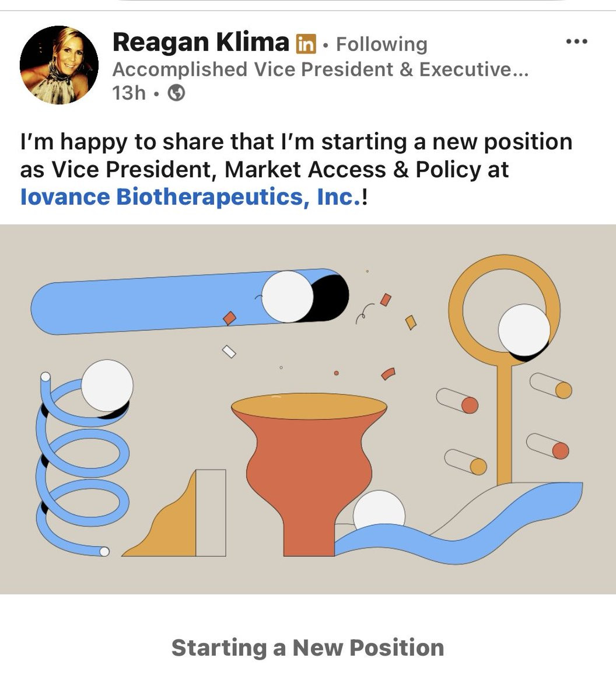
Task: Click the white ball atop the spring
Action: coord(107,386)
